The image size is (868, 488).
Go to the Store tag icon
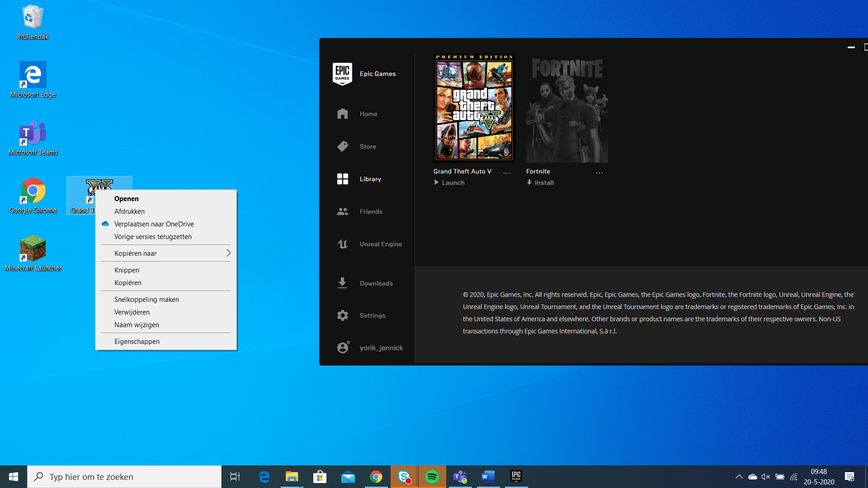(343, 146)
